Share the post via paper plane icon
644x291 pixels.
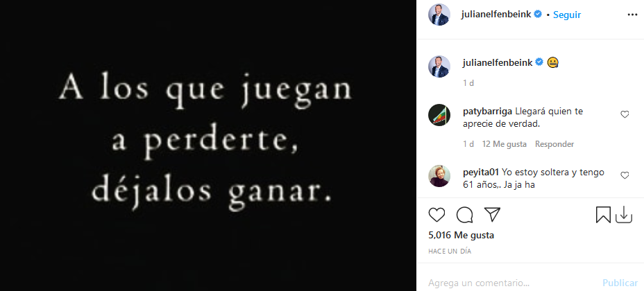tap(492, 214)
